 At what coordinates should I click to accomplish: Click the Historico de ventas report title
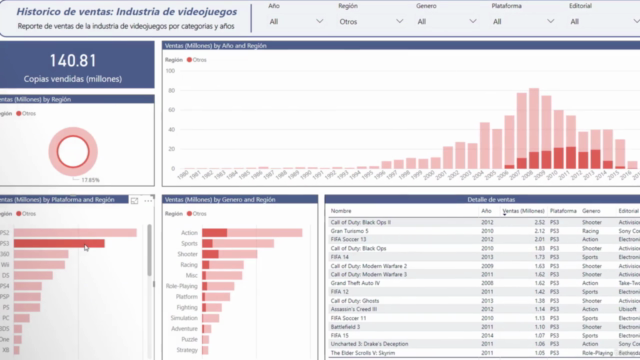pos(127,11)
